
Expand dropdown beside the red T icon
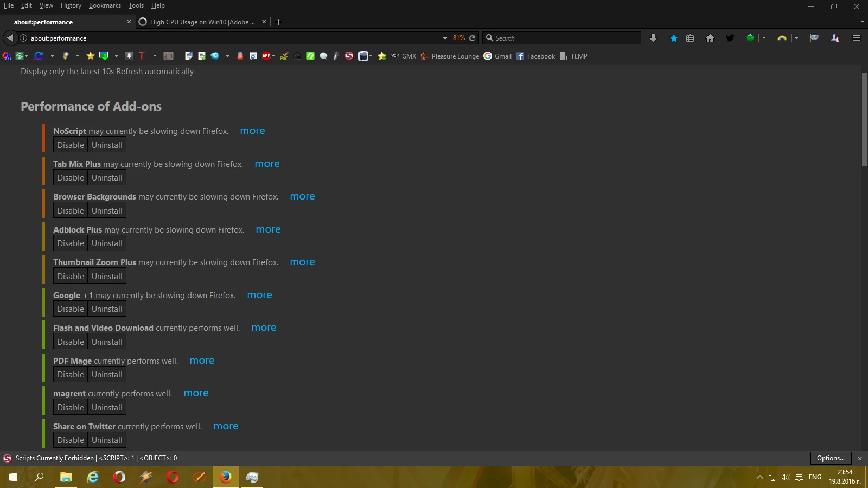coord(155,56)
